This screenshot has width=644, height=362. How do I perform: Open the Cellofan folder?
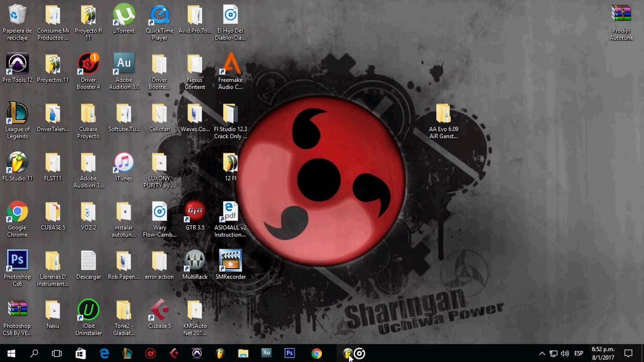point(159,118)
